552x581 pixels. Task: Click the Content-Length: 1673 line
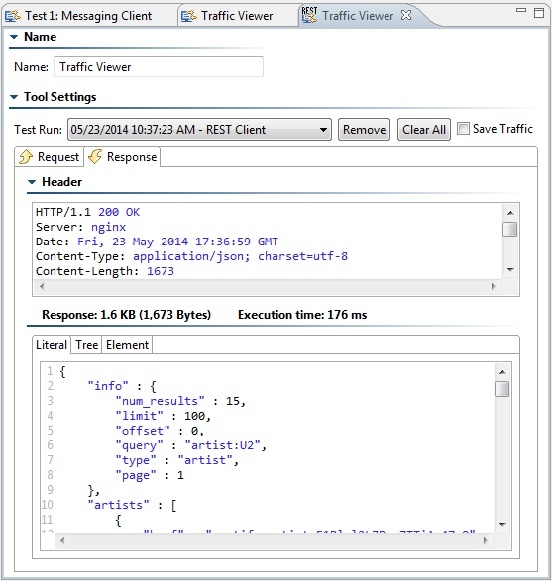(x=105, y=271)
